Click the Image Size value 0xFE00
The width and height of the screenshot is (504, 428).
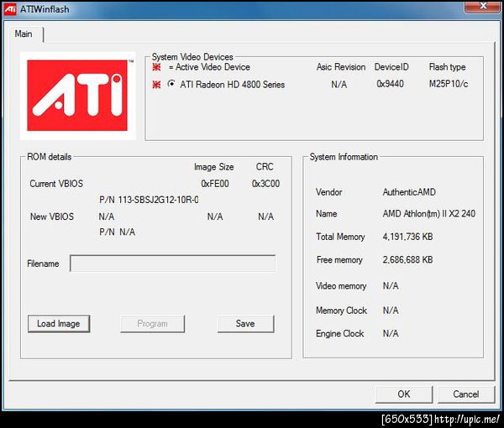215,183
